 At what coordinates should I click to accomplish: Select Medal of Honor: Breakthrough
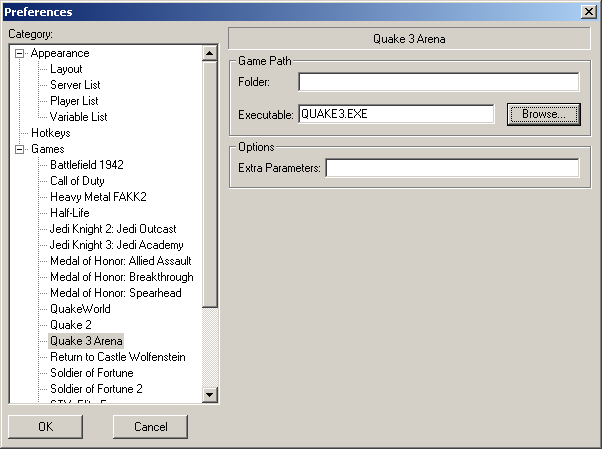tap(122, 277)
